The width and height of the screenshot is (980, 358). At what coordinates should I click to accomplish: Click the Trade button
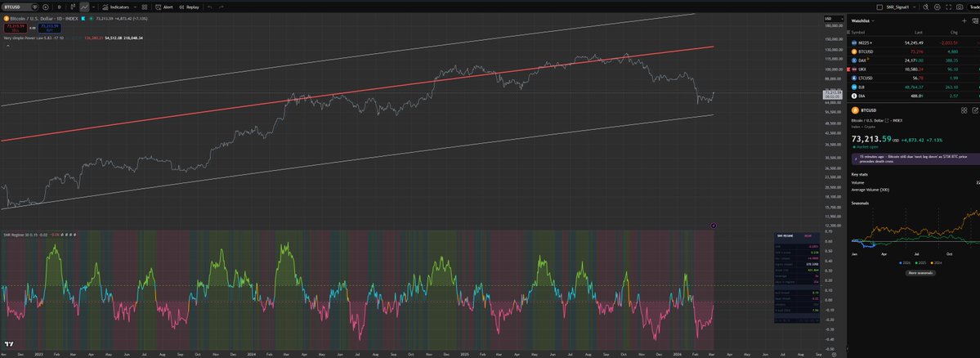973,7
